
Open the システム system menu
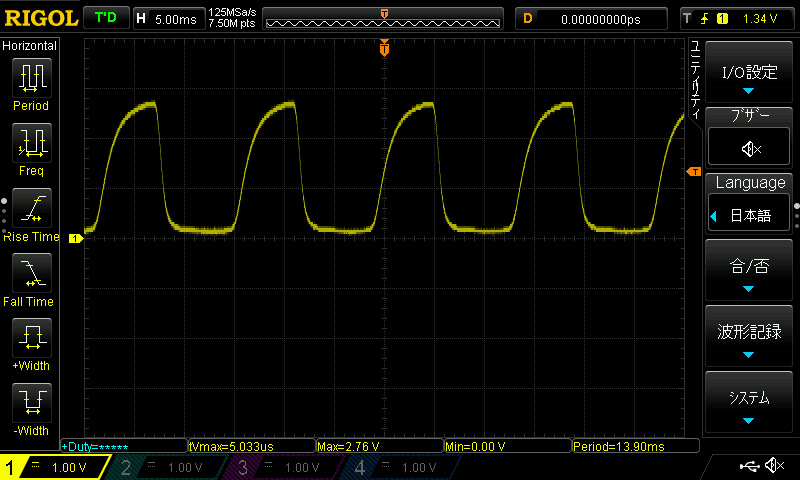749,403
